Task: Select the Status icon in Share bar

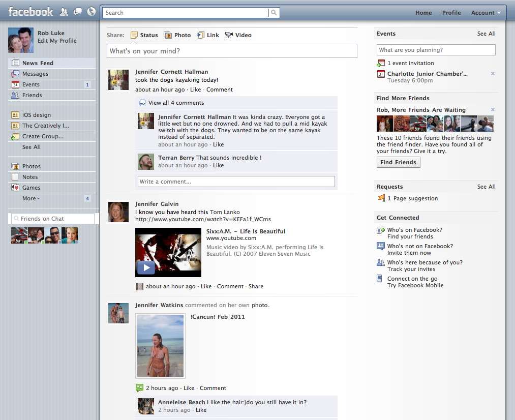Action: [x=133, y=35]
